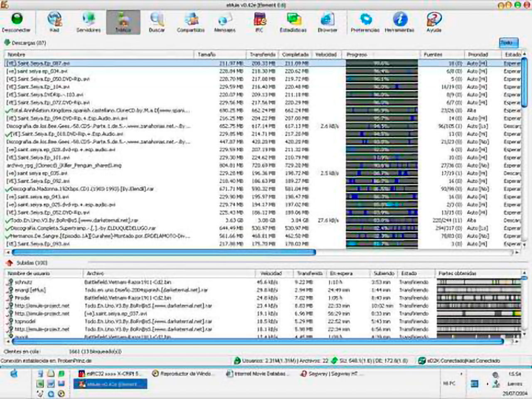Click the user icon beside Pirode
Viewport: 532px width, 399px height.
pos(10,298)
